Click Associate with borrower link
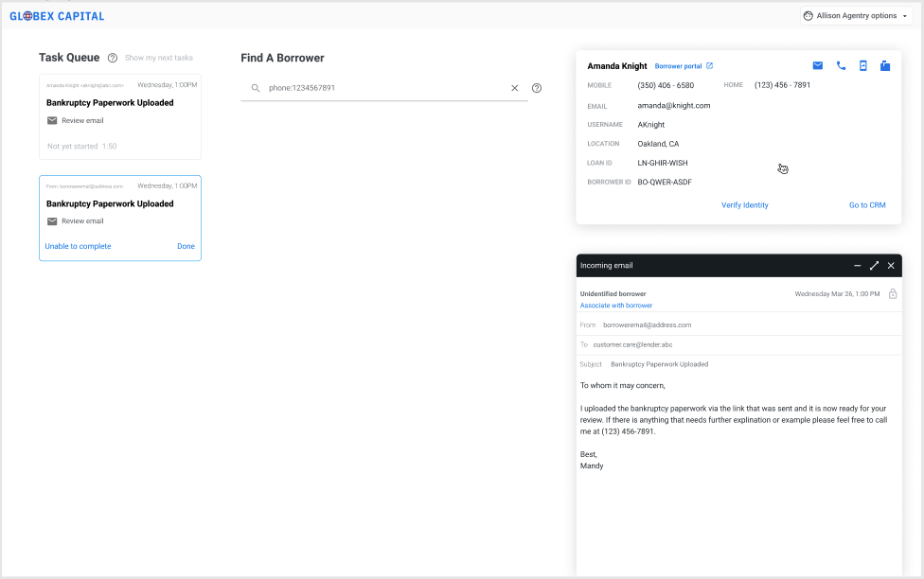 click(615, 306)
